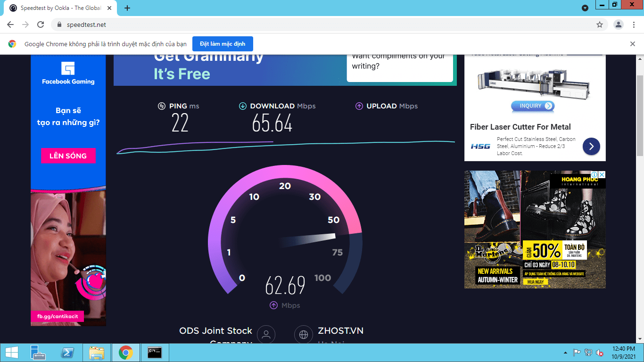The image size is (644, 362).
Task: Click the round arrow button in HSG ad
Action: [591, 147]
